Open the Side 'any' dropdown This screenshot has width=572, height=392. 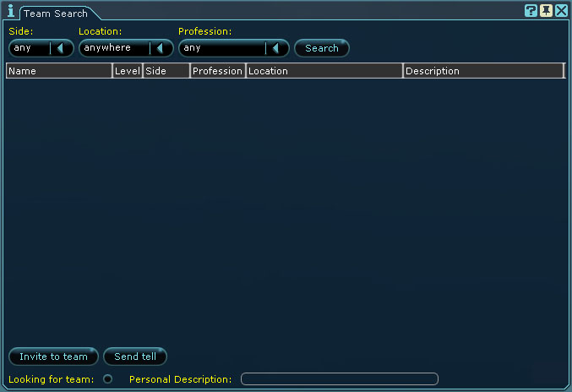pos(41,48)
